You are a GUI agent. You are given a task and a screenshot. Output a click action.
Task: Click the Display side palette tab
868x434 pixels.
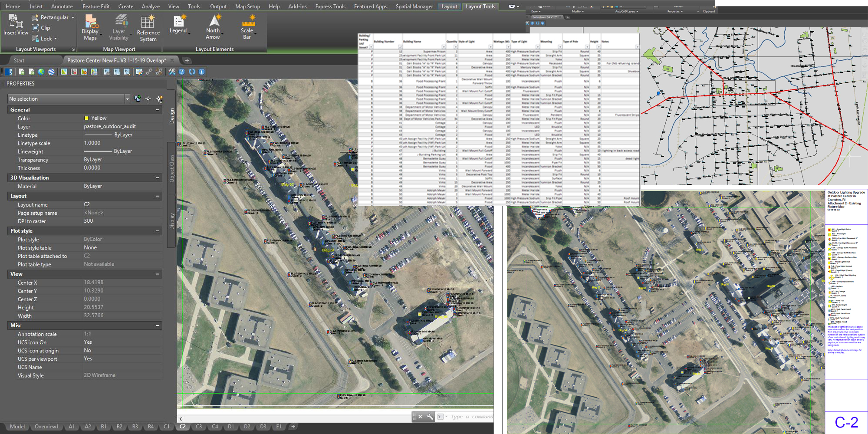pos(172,221)
